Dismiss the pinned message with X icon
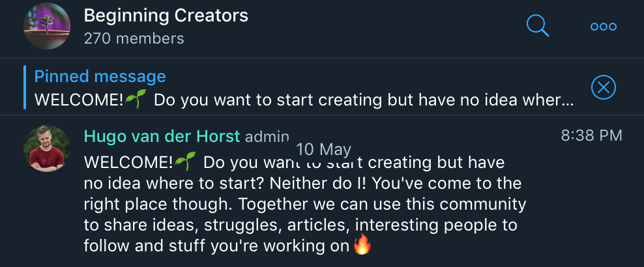The image size is (644, 267). tap(603, 87)
